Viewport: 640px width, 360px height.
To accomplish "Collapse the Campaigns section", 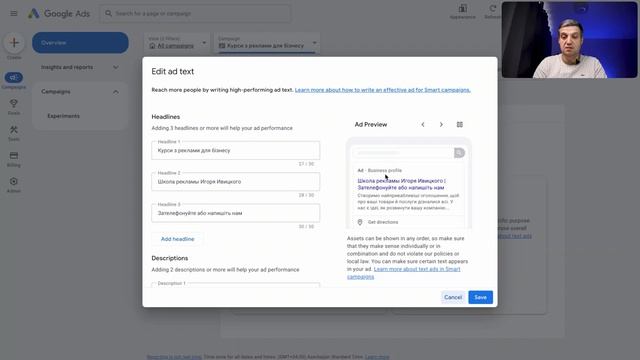I will [x=80, y=92].
